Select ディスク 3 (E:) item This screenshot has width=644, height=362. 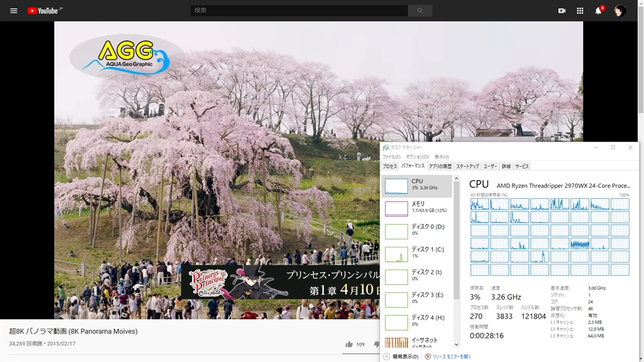click(417, 300)
